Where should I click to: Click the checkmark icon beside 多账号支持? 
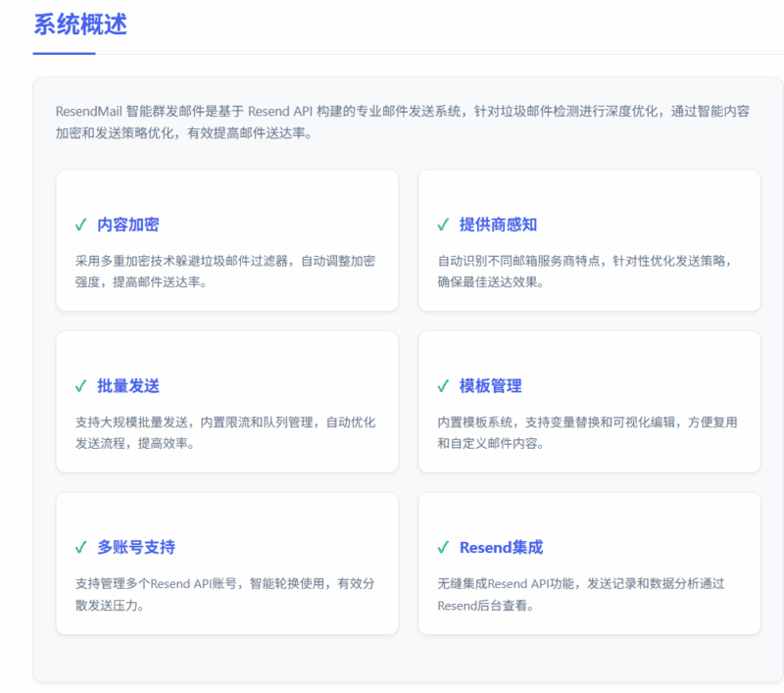coord(81,547)
